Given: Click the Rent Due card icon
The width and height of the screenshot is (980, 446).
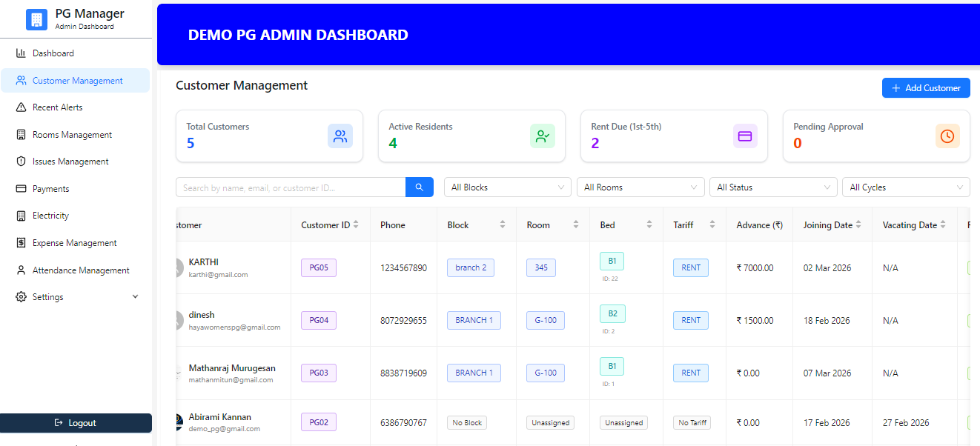Looking at the screenshot, I should pos(745,136).
